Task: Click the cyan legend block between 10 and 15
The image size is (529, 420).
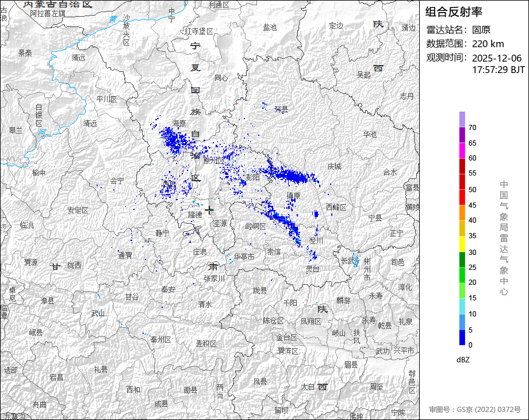Action: point(462,306)
